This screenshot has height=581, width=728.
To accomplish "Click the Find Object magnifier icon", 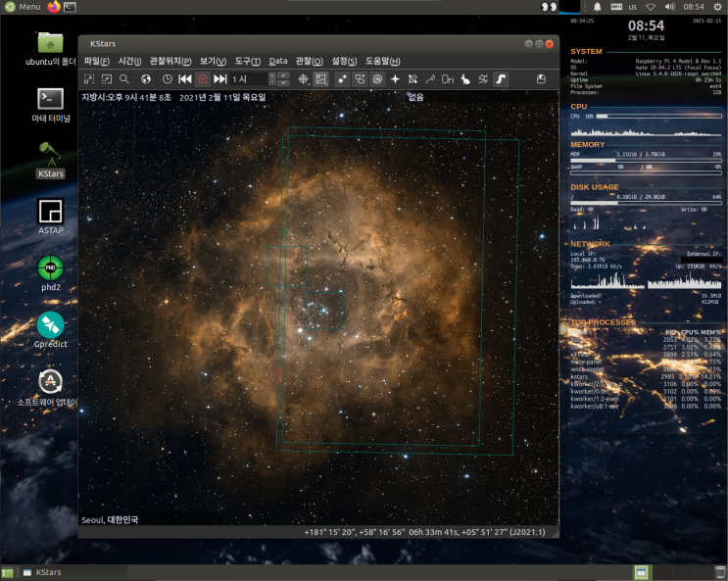I will [124, 78].
